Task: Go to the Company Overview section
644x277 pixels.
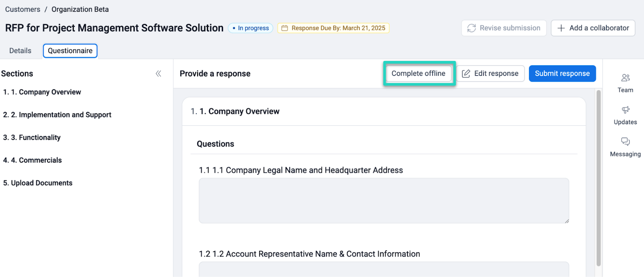Action: pos(42,92)
